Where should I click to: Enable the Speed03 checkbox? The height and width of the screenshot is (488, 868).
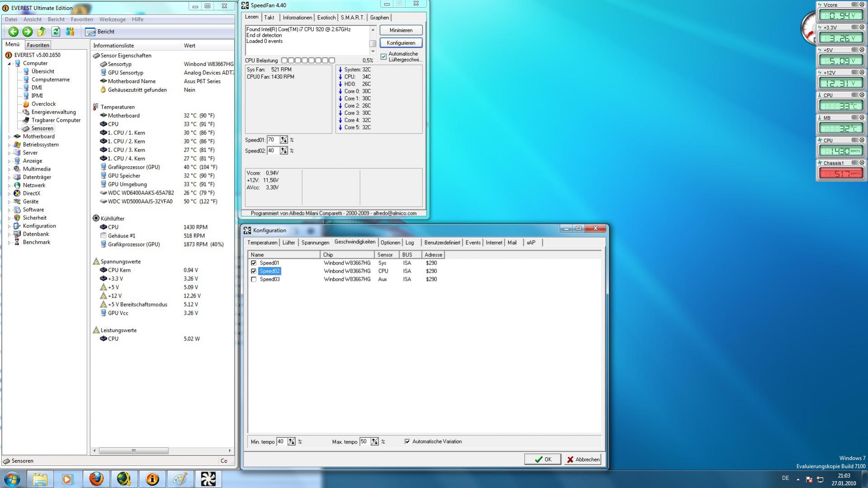click(x=254, y=280)
